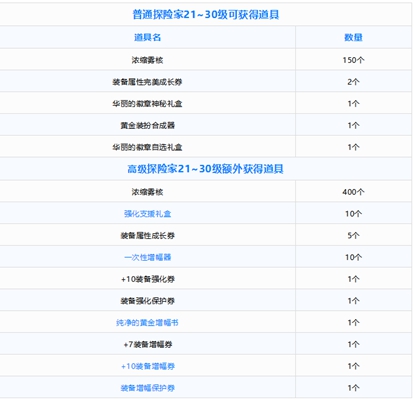The image size is (414, 400).
Task: Click the 普通探险家21~30级可获得道具 heading
Action: [x=206, y=14]
